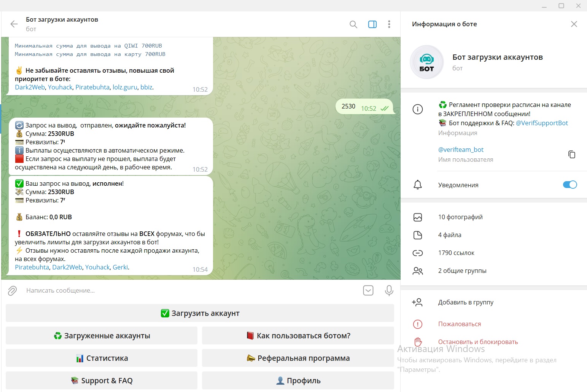The height and width of the screenshot is (392, 587).
Task: Open the Piratebuhta link in last message
Action: 32,267
